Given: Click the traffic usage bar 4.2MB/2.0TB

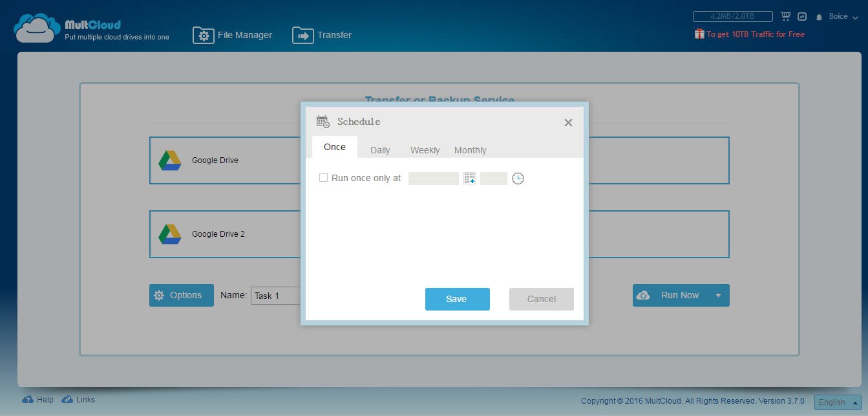Looking at the screenshot, I should (x=732, y=16).
